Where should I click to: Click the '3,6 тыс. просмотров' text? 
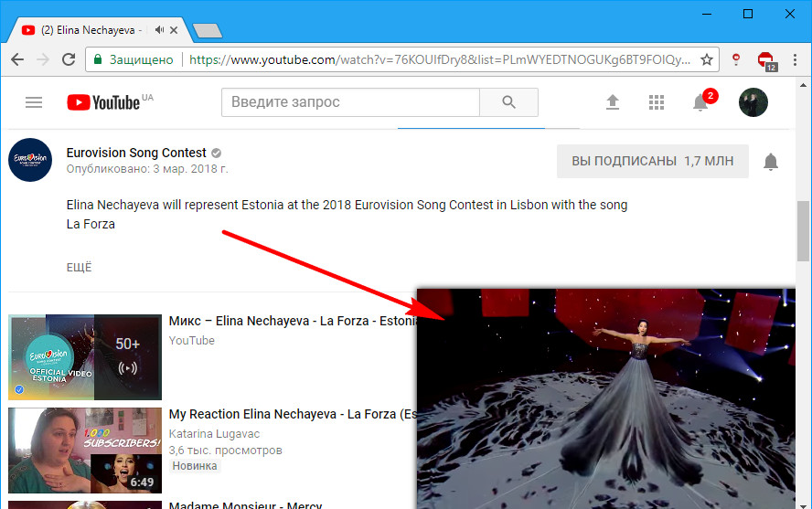pyautogui.click(x=225, y=451)
